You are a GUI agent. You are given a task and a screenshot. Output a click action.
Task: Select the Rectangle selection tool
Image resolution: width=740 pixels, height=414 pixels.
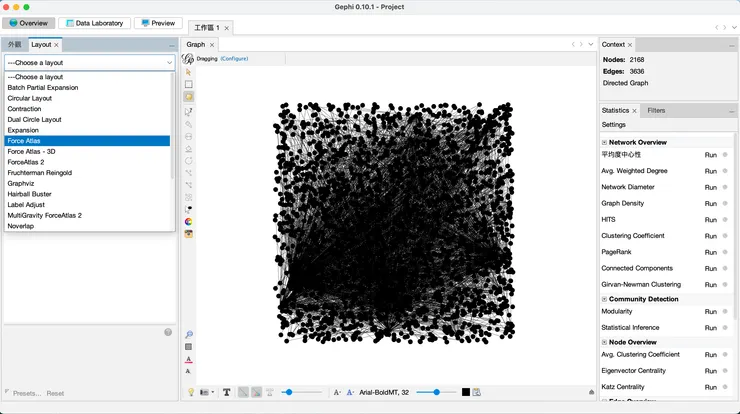point(188,84)
